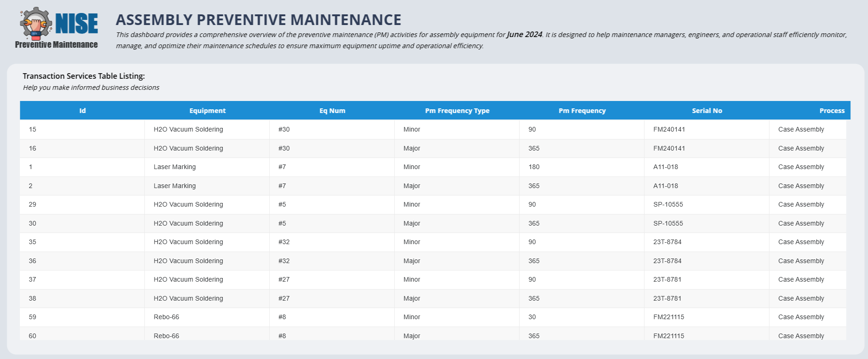This screenshot has width=868, height=359.
Task: Sort by the Equipment column header
Action: tap(207, 111)
